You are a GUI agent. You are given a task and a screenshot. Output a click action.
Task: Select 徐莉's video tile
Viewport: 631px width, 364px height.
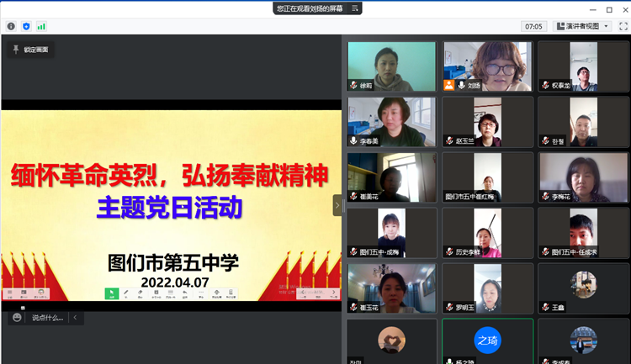pos(391,66)
